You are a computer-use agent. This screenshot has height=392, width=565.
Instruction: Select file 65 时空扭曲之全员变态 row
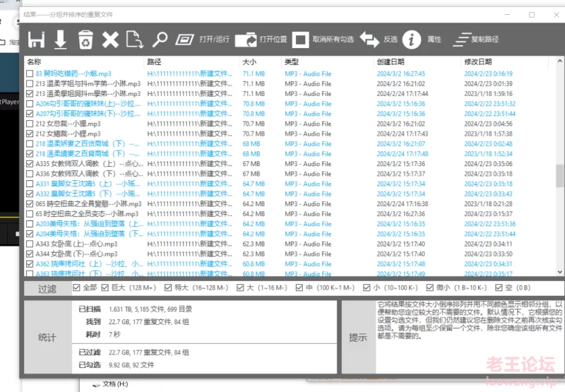pyautogui.click(x=87, y=214)
